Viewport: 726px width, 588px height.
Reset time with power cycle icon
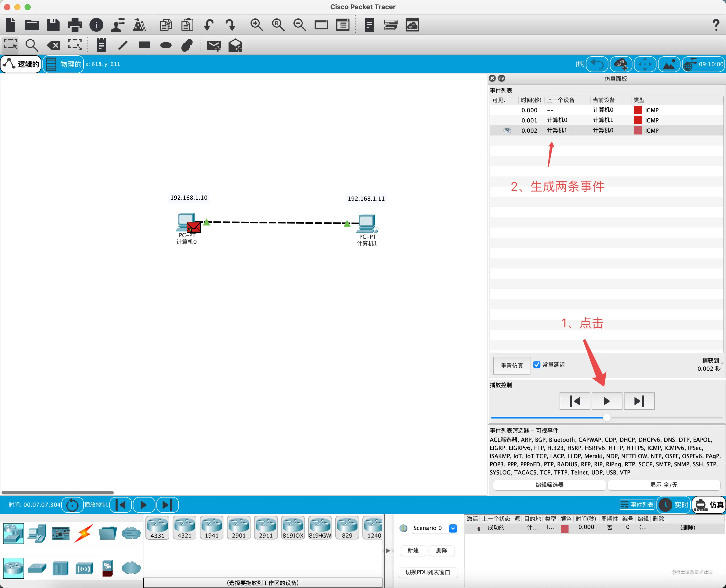click(x=72, y=505)
